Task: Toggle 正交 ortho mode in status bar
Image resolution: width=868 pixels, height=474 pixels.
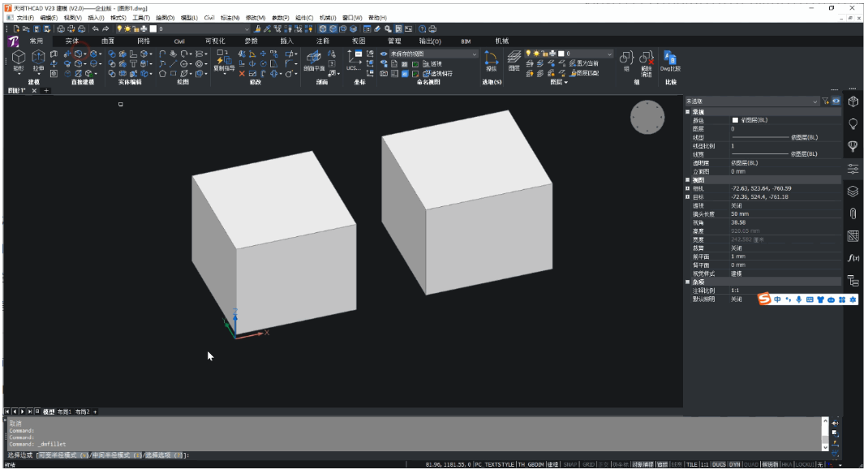Action: [603, 464]
